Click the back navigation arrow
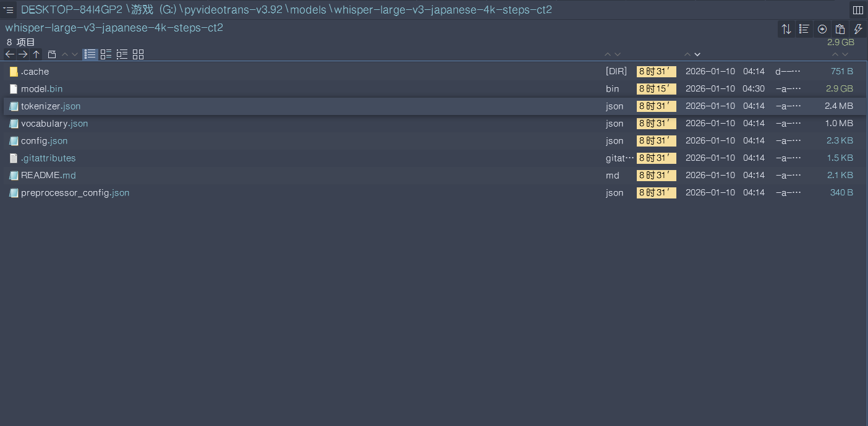This screenshot has height=426, width=868. pos(9,54)
